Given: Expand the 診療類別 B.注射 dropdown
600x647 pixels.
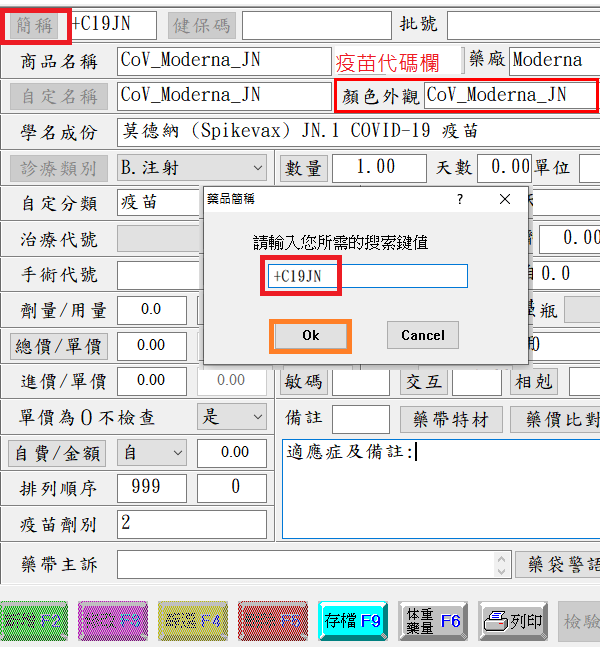Looking at the screenshot, I should (257, 168).
